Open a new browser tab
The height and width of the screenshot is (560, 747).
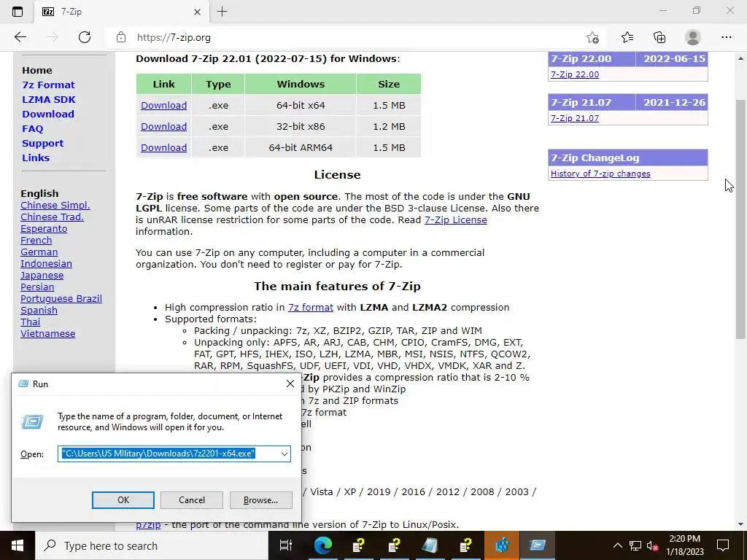click(x=222, y=12)
